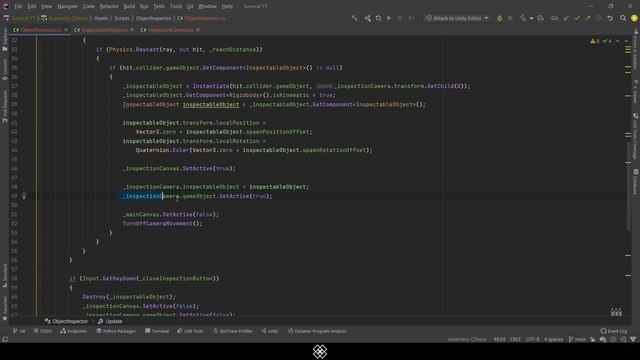Click the tool windows quick access icon bottom-left
The height and width of the screenshot is (360, 640).
point(5,340)
